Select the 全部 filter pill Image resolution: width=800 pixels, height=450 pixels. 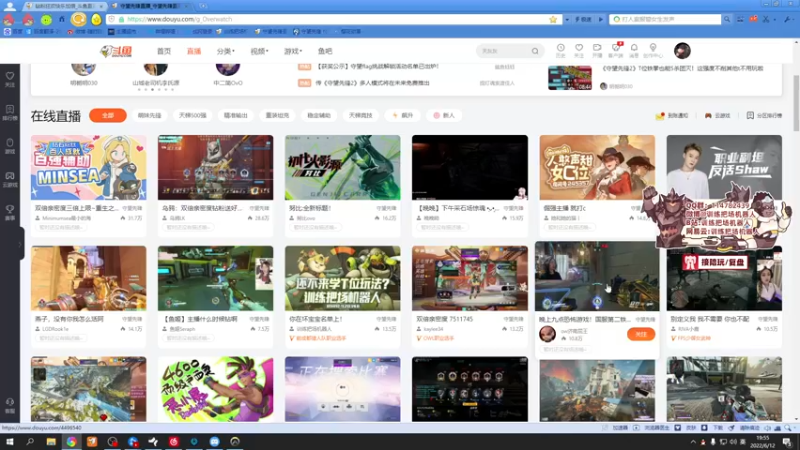tap(108, 115)
